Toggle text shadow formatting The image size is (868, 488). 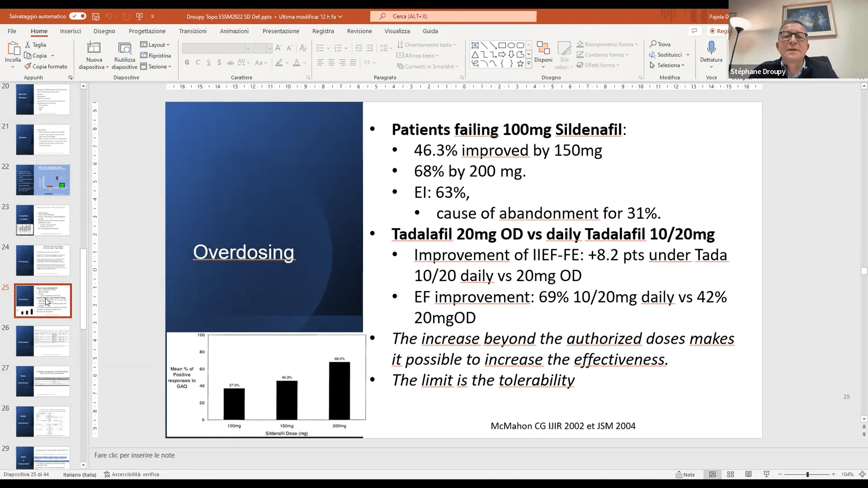[219, 62]
